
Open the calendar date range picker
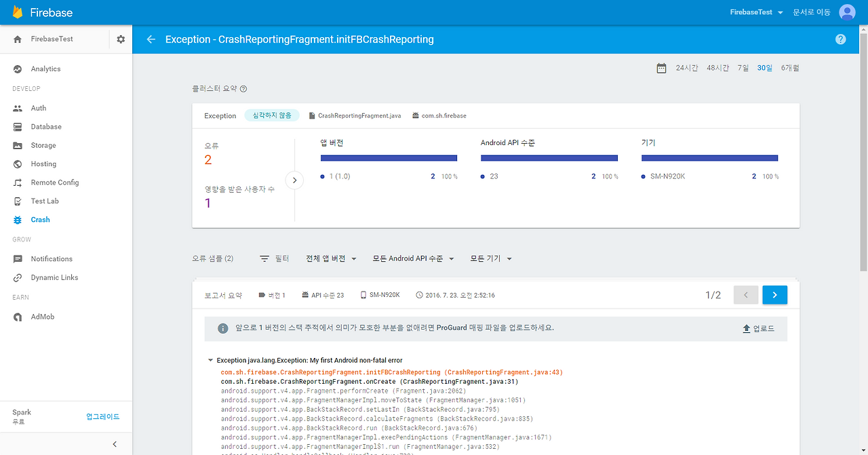click(x=661, y=67)
